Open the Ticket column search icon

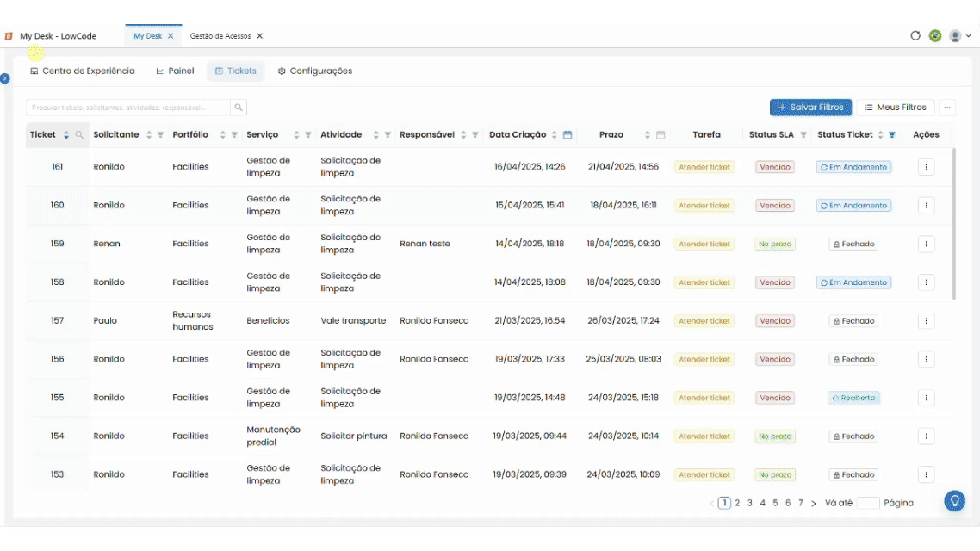coord(79,135)
